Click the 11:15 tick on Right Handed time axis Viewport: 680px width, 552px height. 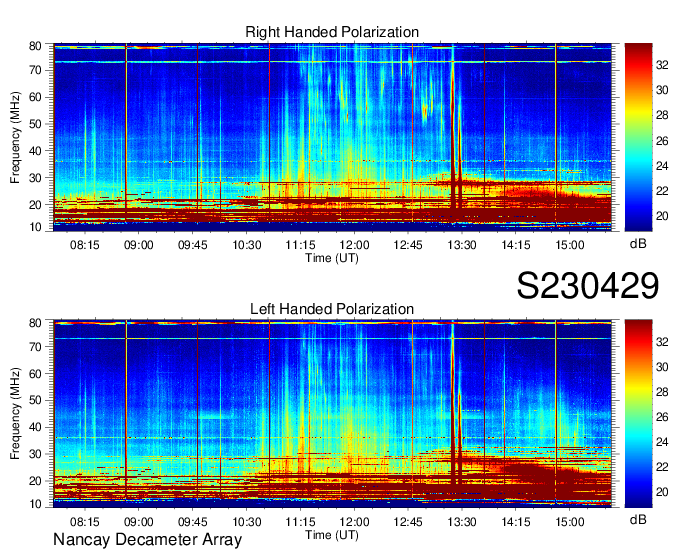pyautogui.click(x=300, y=245)
